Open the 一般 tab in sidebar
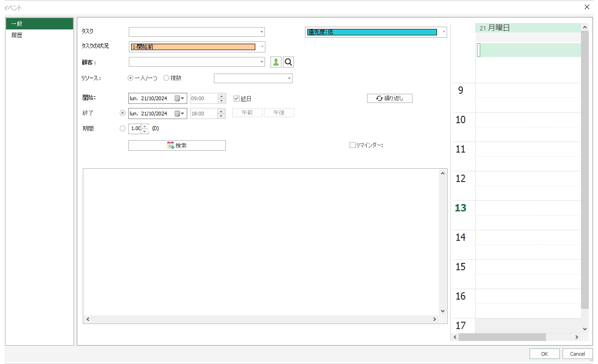598x364 pixels. tap(40, 24)
